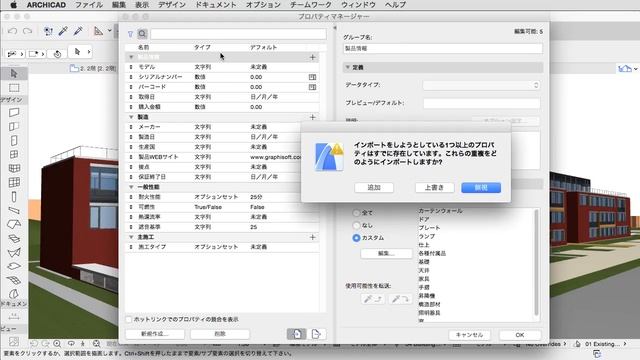The image size is (640, 360).
Task: Click the filter funnel icon
Action: coord(130,34)
